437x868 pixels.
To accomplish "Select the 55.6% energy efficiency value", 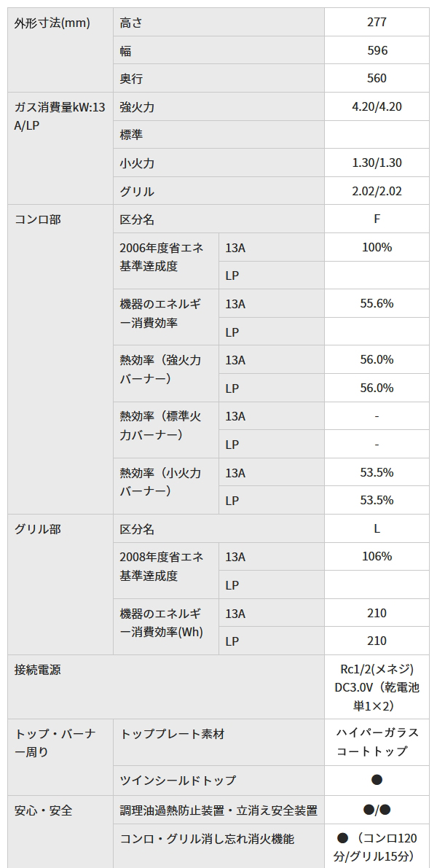I will 377,303.
